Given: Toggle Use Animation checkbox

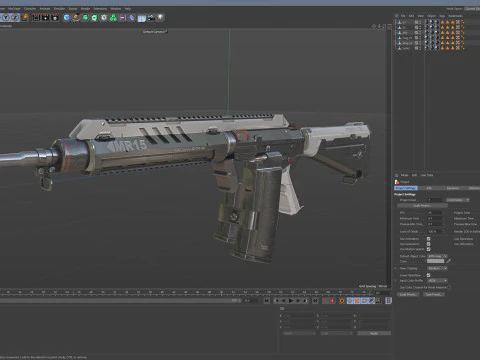Looking at the screenshot, I should click(x=428, y=239).
